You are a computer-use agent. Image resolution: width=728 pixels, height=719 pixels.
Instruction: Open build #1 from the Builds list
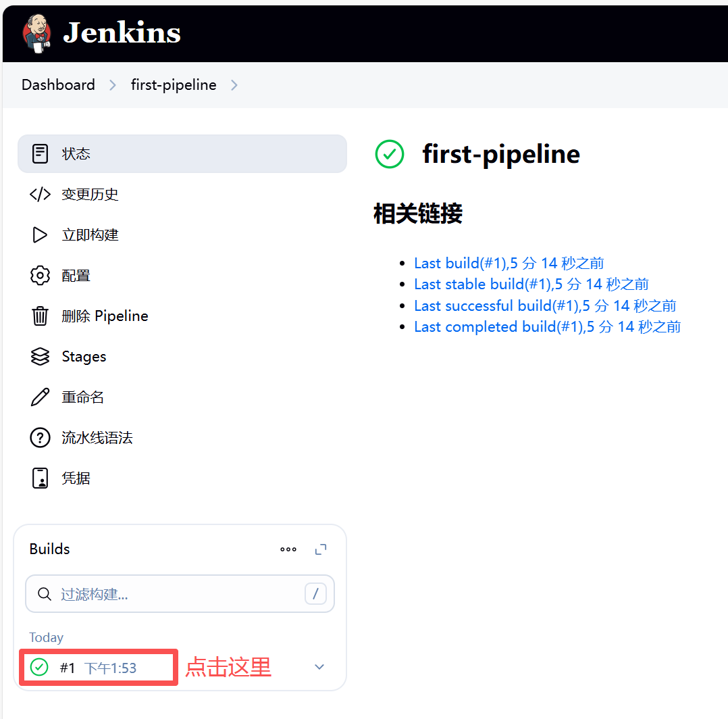[68, 668]
